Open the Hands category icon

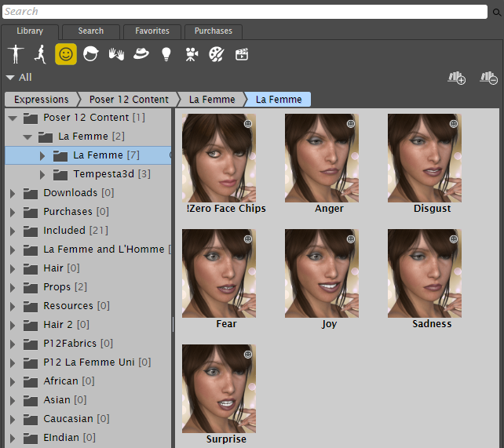[x=116, y=54]
